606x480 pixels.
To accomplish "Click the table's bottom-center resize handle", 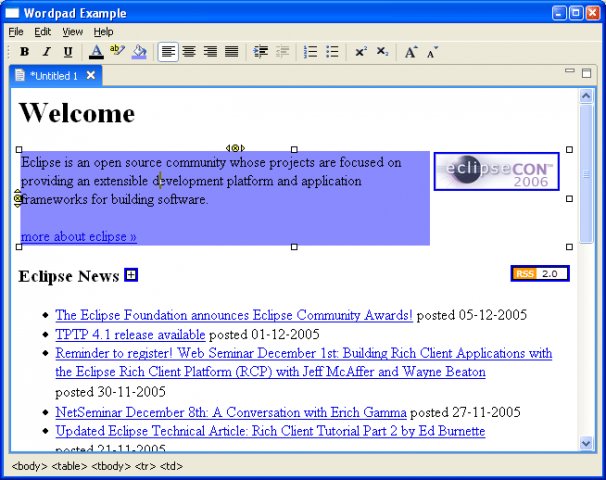I will point(294,247).
